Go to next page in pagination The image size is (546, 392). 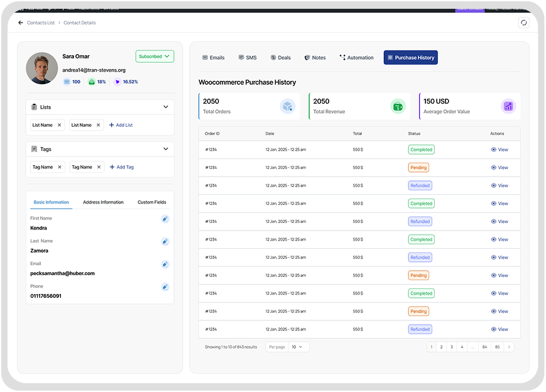tap(509, 347)
